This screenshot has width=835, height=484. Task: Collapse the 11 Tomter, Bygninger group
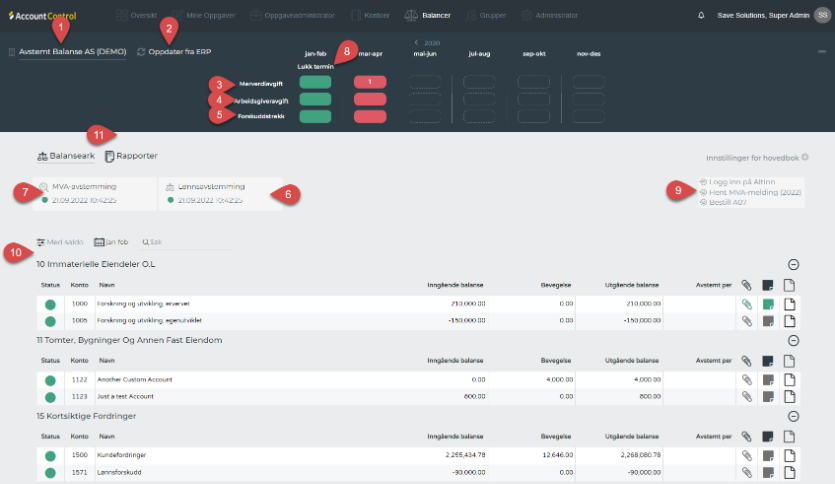click(793, 341)
